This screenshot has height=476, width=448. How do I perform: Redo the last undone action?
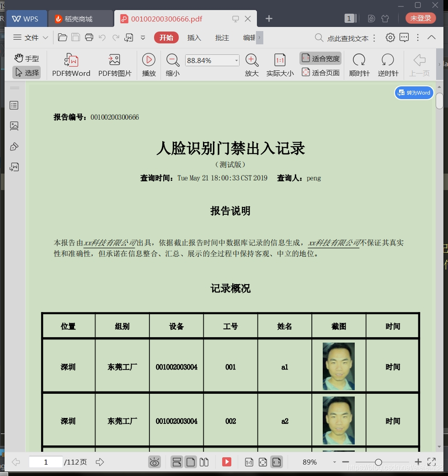coord(115,37)
